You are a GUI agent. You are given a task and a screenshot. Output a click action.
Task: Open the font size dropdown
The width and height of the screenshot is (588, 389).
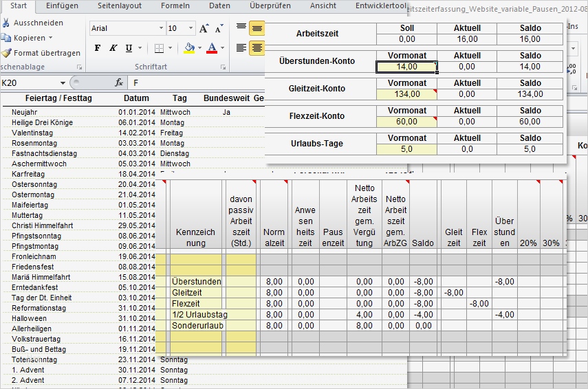(x=190, y=29)
